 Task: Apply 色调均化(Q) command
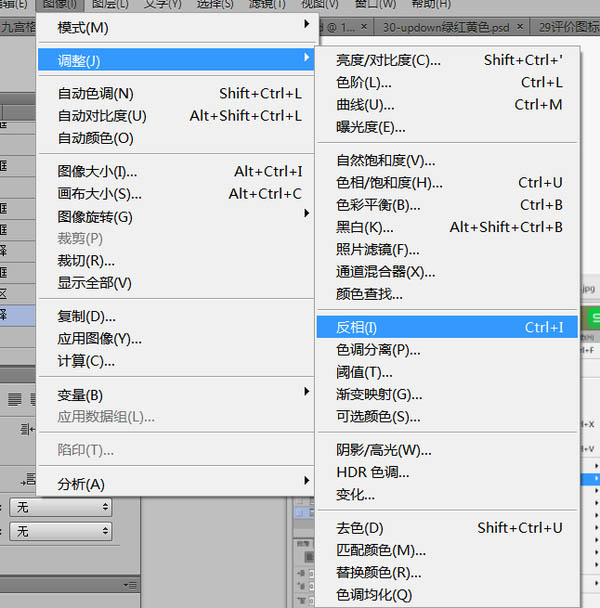click(x=447, y=594)
